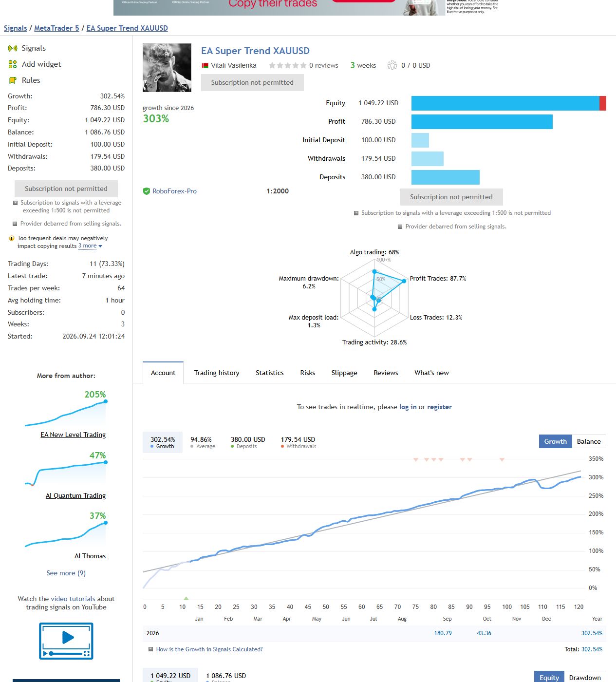The height and width of the screenshot is (682, 616).
Task: Open MetaTrader 5 breadcrumb link
Action: (56, 28)
